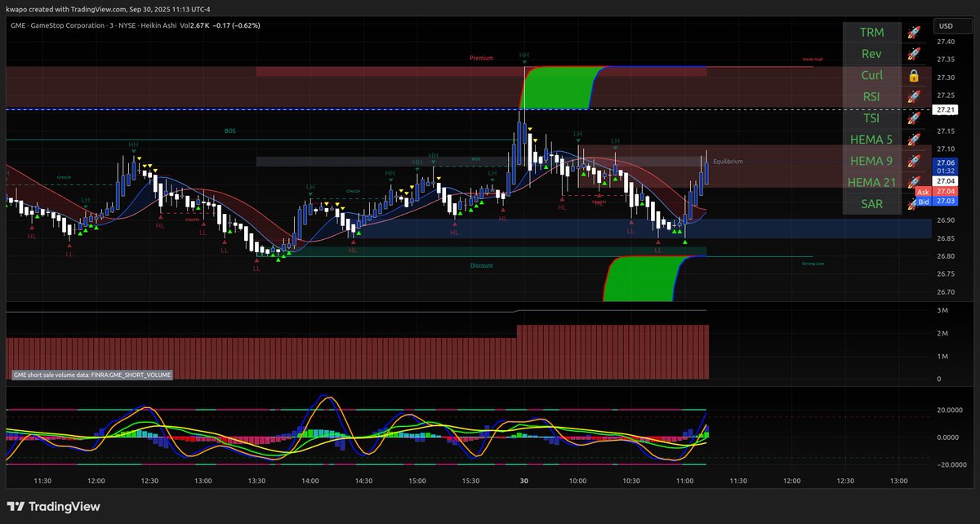Select the TSI row label
This screenshot has height=524, width=980.
pyautogui.click(x=871, y=118)
